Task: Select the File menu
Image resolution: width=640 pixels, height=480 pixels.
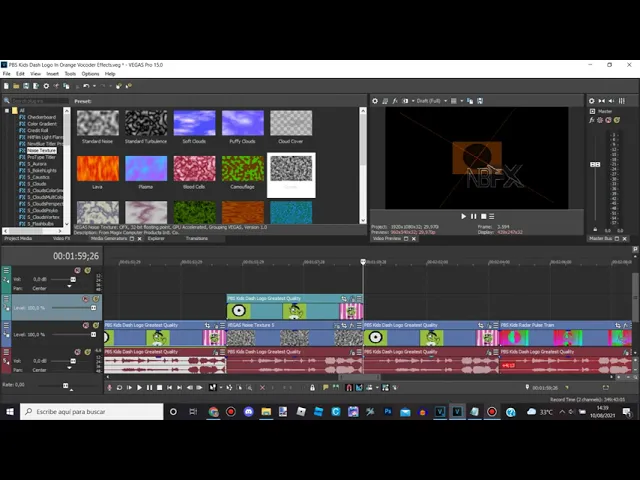Action: pyautogui.click(x=7, y=74)
